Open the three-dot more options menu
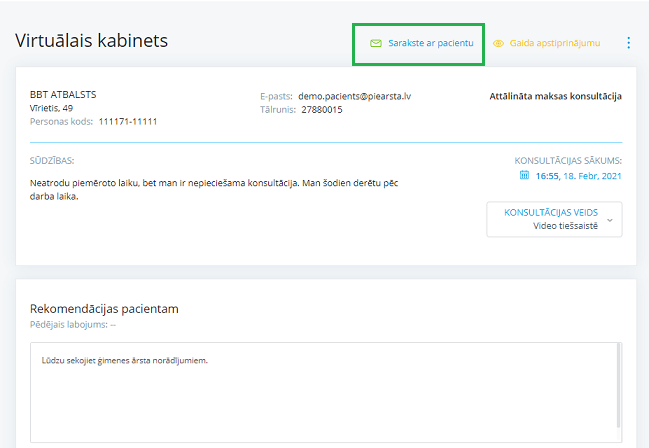649x448 pixels. [628, 43]
